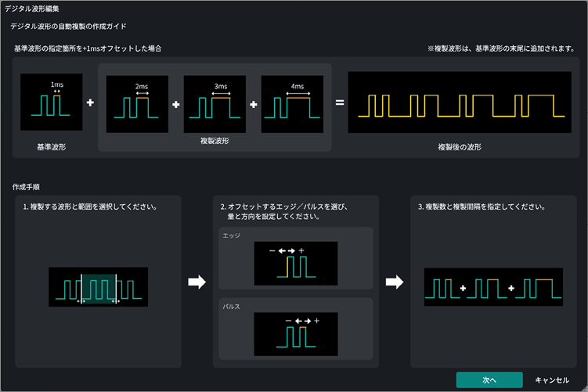
Task: Click the step 3 複製数と複製間隔 instruction text
Action: 482,207
